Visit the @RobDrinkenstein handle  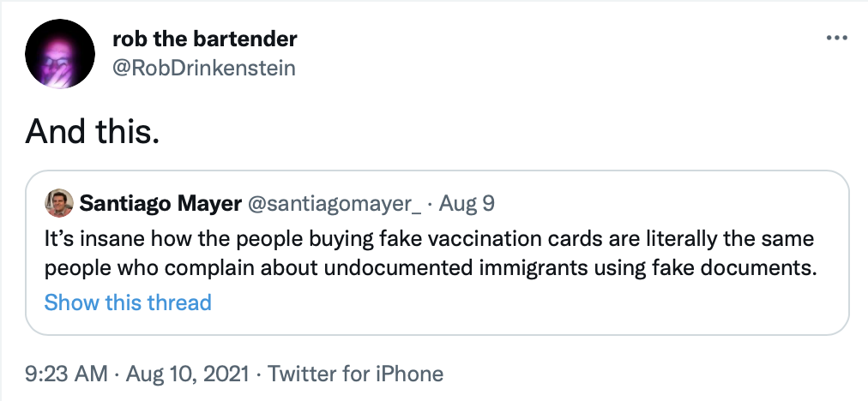pyautogui.click(x=204, y=68)
